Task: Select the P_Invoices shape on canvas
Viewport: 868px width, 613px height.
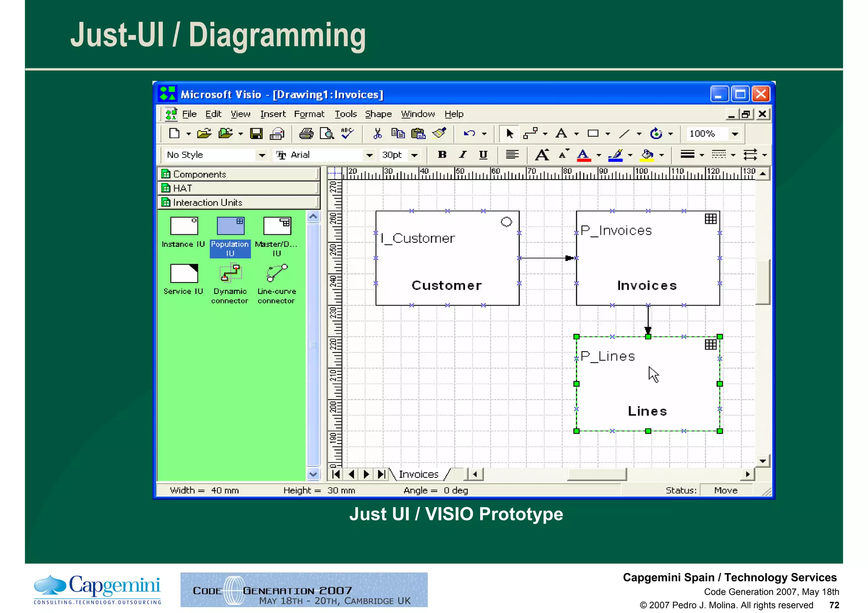Action: 648,258
